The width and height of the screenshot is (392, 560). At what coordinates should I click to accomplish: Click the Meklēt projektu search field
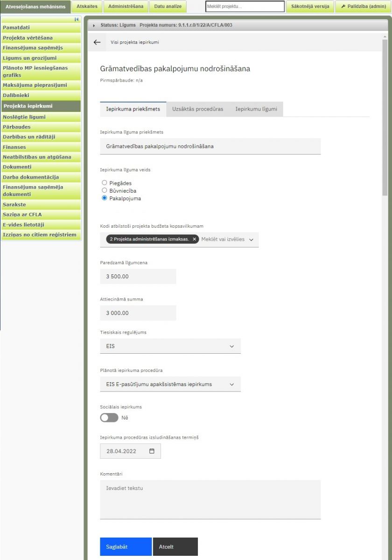click(245, 7)
